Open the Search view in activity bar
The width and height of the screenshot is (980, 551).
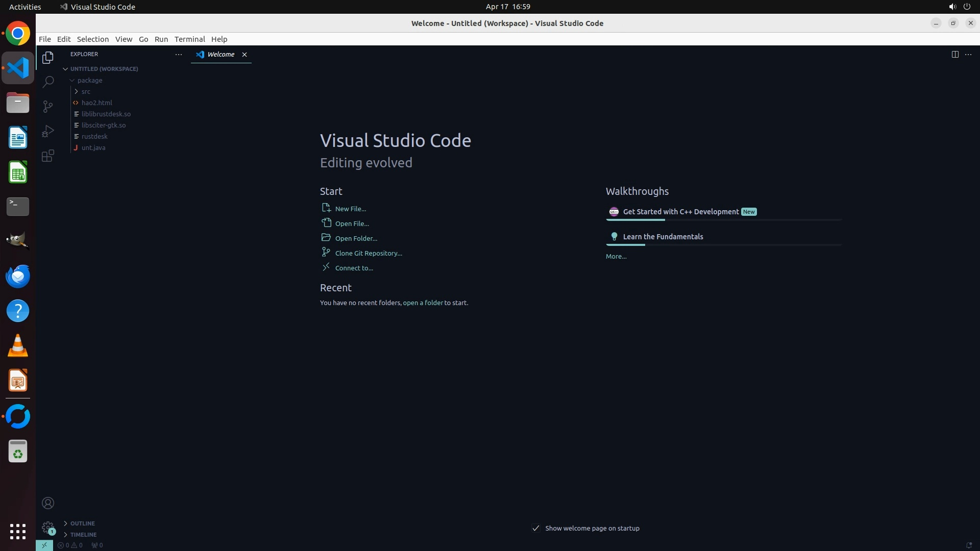tap(48, 82)
